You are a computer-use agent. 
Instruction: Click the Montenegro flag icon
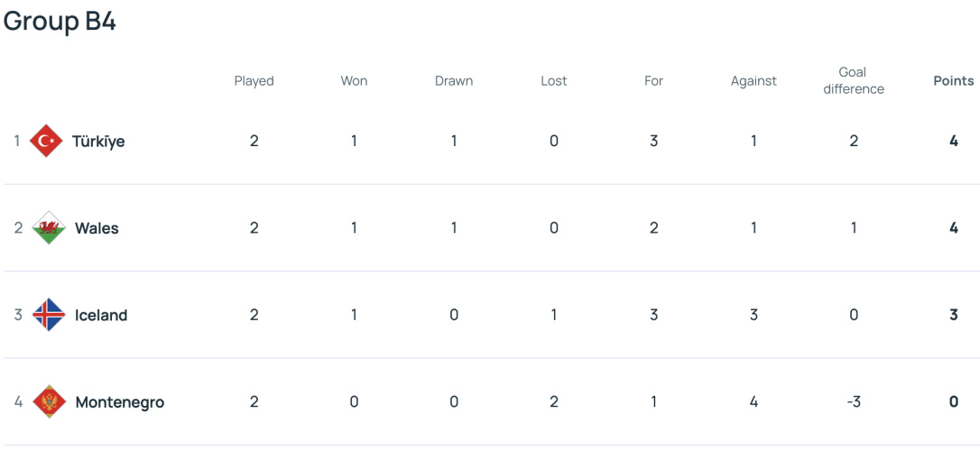[49, 401]
